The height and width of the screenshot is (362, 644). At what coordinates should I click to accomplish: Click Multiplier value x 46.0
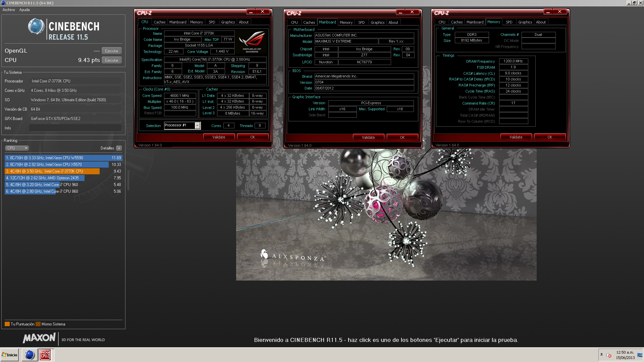180,102
